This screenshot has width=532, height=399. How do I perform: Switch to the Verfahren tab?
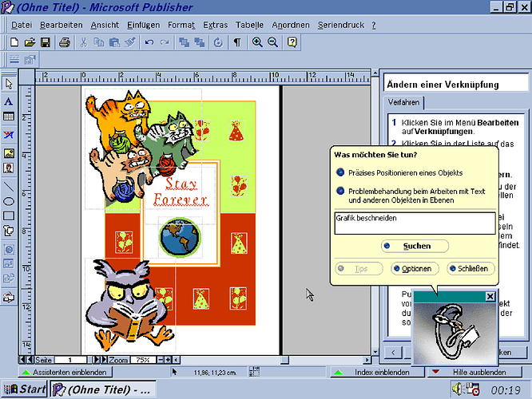403,102
